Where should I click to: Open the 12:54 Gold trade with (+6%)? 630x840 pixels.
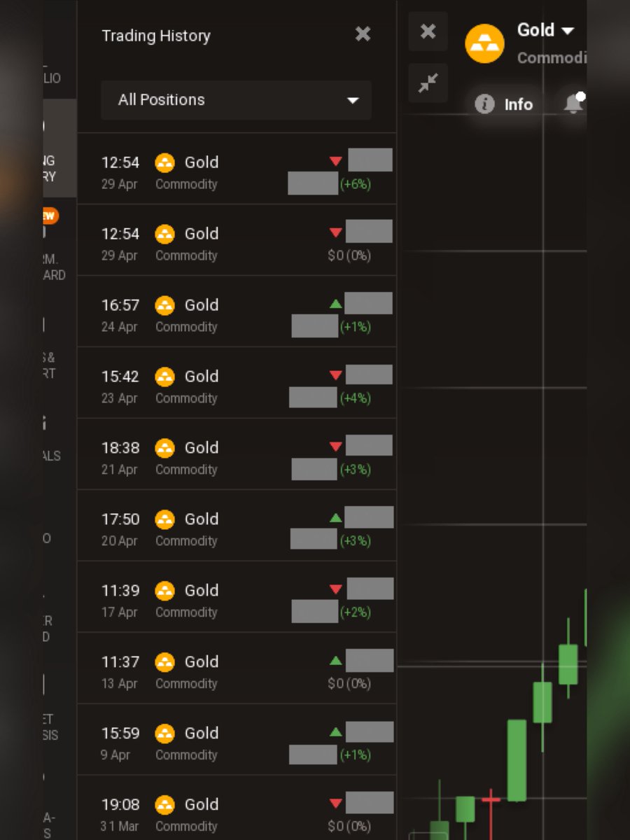[x=237, y=169]
